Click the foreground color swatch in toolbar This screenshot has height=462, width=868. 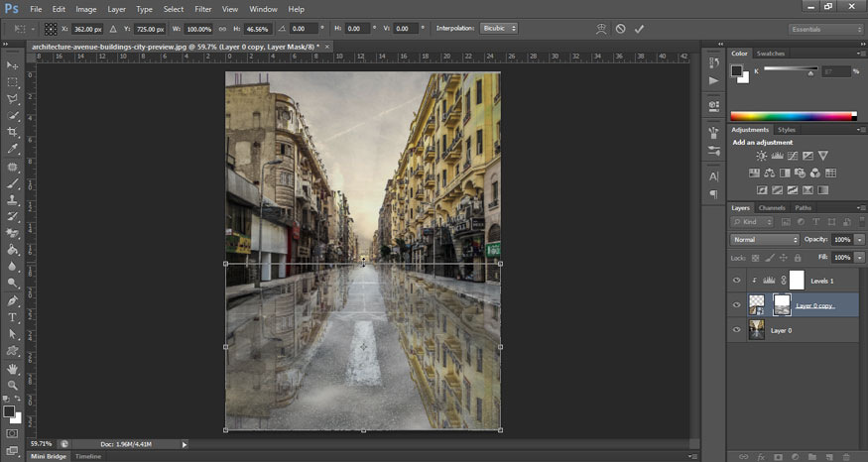click(x=9, y=411)
